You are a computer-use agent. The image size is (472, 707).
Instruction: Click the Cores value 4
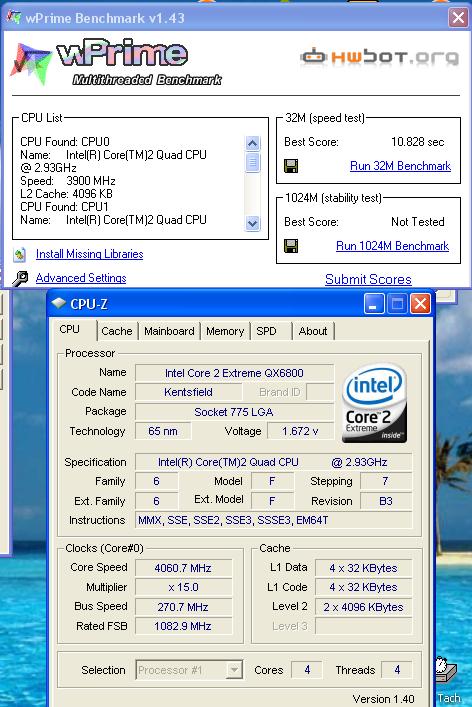tap(307, 670)
